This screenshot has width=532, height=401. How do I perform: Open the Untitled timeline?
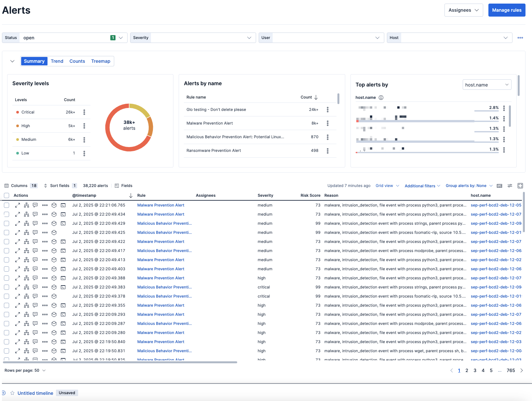35,393
